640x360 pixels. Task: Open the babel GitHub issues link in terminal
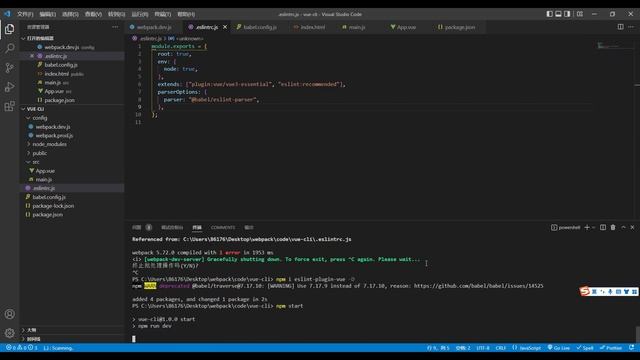(x=478, y=286)
